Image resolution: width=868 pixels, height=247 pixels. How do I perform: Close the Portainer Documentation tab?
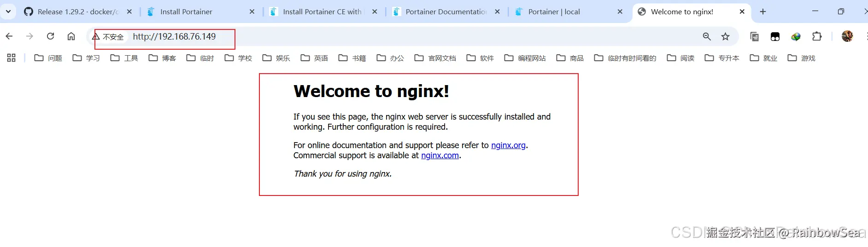[x=497, y=11]
